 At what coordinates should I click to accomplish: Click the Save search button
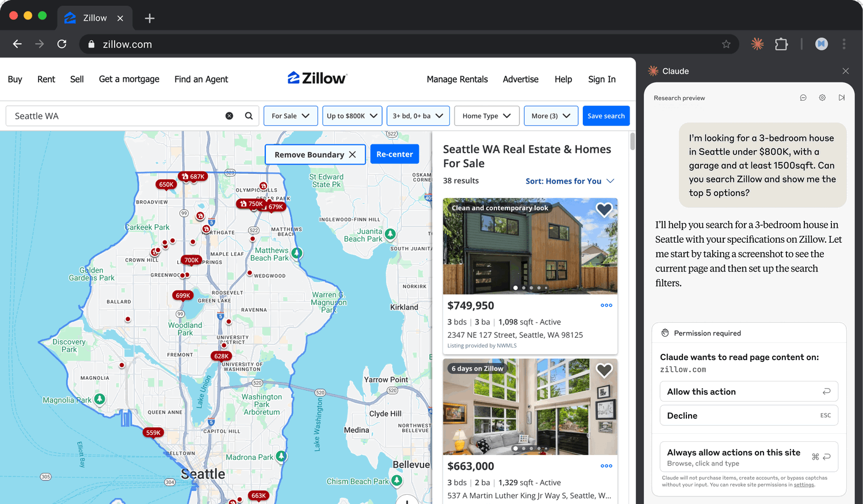click(606, 116)
